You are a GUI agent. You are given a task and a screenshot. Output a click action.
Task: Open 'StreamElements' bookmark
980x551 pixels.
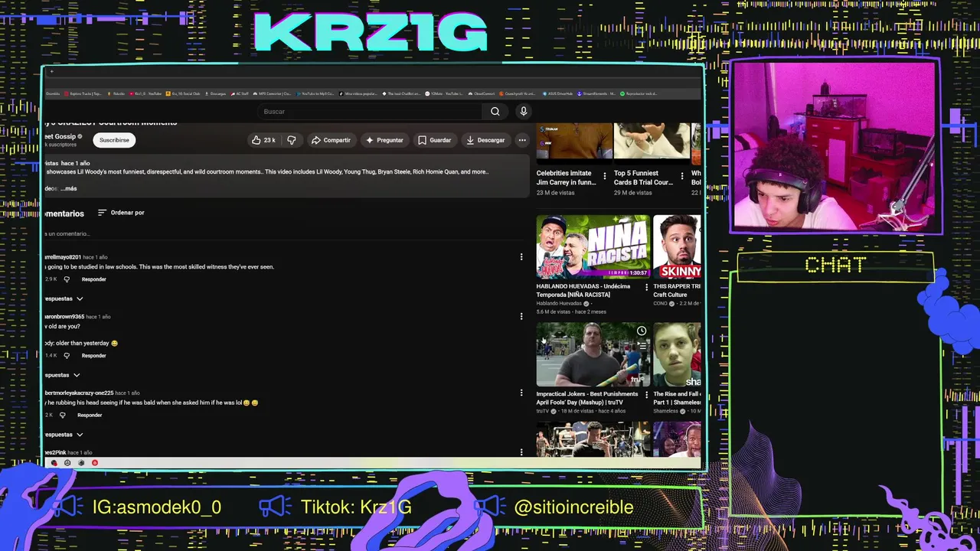click(x=597, y=93)
